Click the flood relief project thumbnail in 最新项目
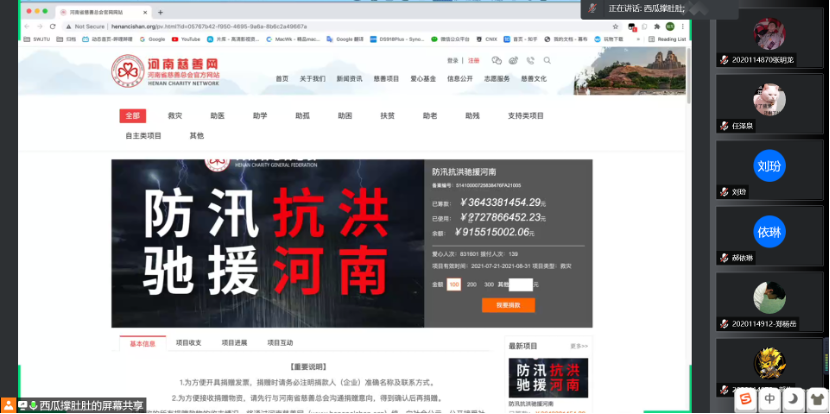This screenshot has height=414, width=830. click(547, 377)
